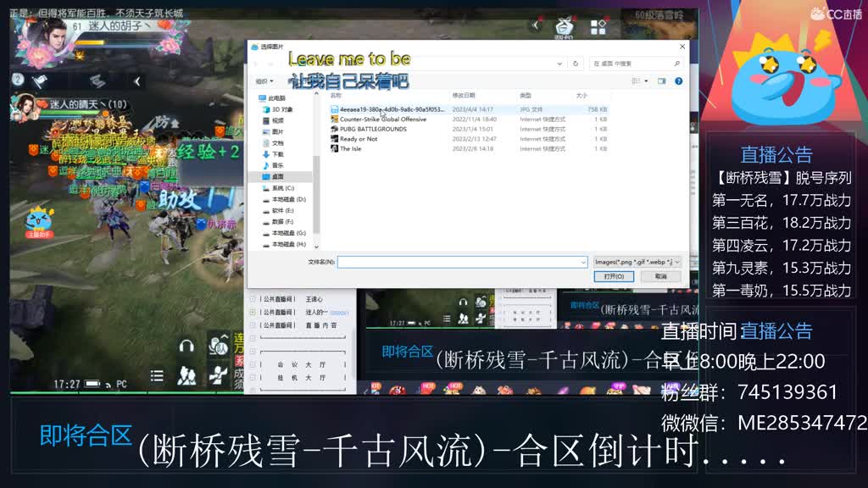Image resolution: width=868 pixels, height=488 pixels.
Task: Open 本地磁盘 (G:) drive
Action: point(284,233)
